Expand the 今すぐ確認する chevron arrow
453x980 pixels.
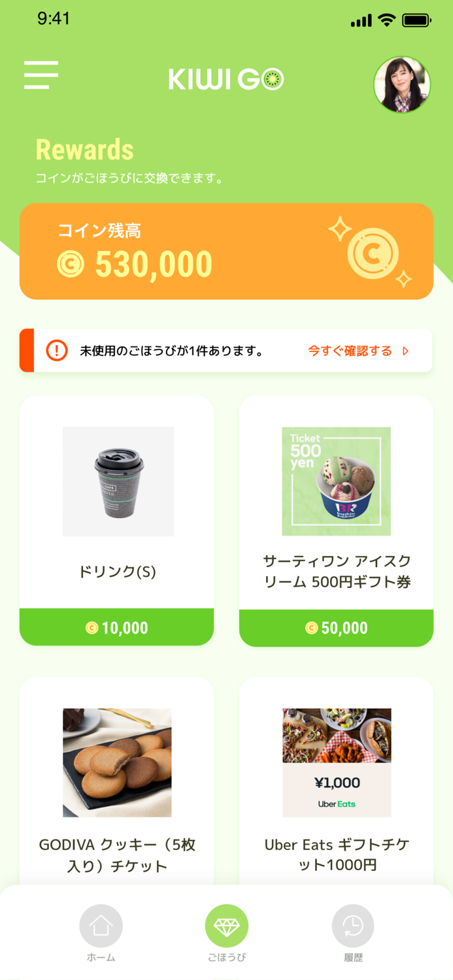(x=405, y=351)
